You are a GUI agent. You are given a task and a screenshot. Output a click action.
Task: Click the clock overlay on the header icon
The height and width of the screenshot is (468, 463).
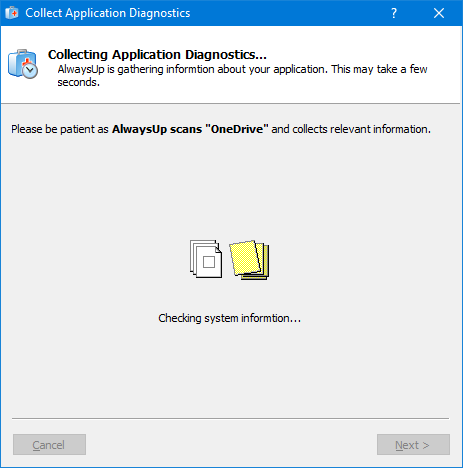click(x=30, y=71)
